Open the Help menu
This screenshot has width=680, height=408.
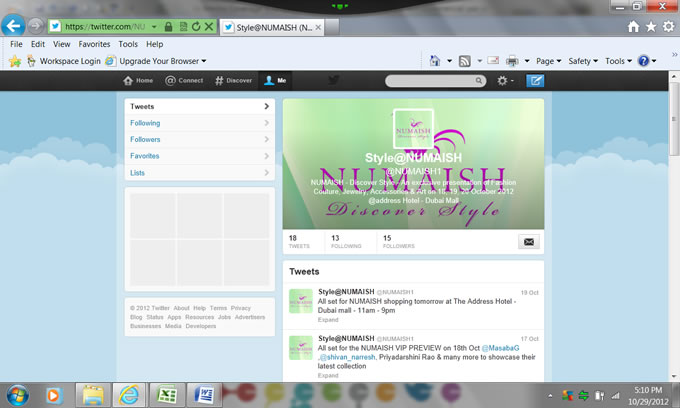154,44
